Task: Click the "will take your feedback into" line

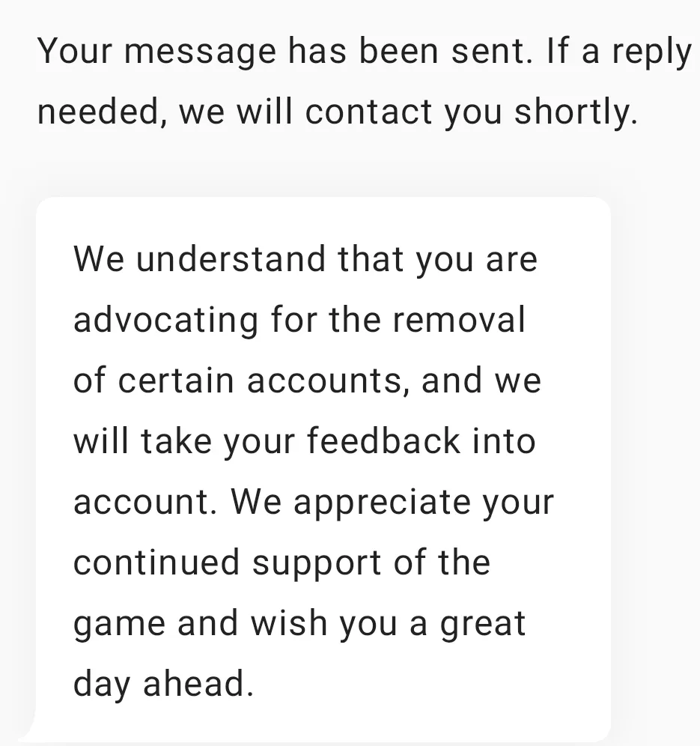Action: click(304, 441)
